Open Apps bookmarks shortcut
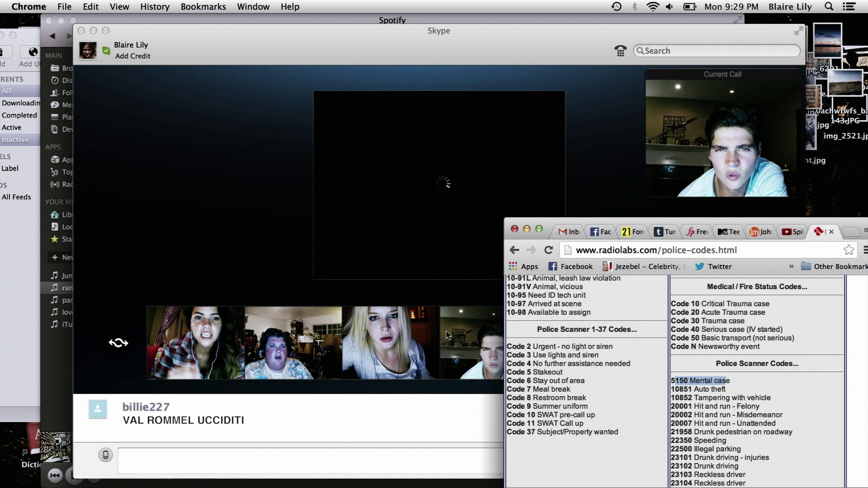This screenshot has height=488, width=868. (x=524, y=267)
